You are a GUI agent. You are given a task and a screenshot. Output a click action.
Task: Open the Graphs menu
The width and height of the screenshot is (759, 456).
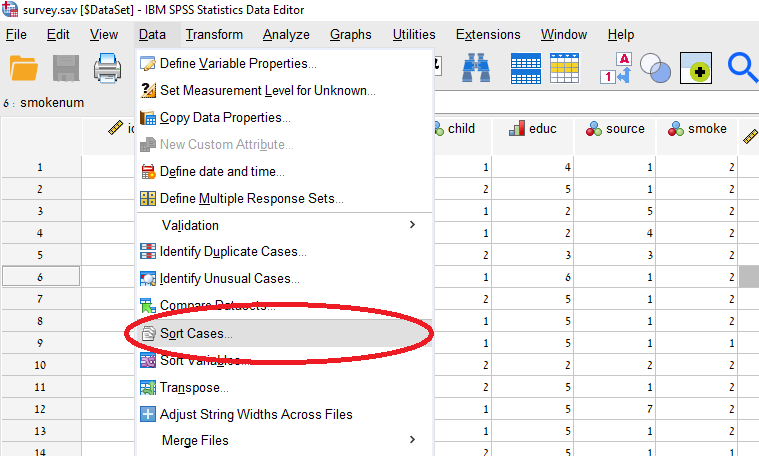(350, 34)
